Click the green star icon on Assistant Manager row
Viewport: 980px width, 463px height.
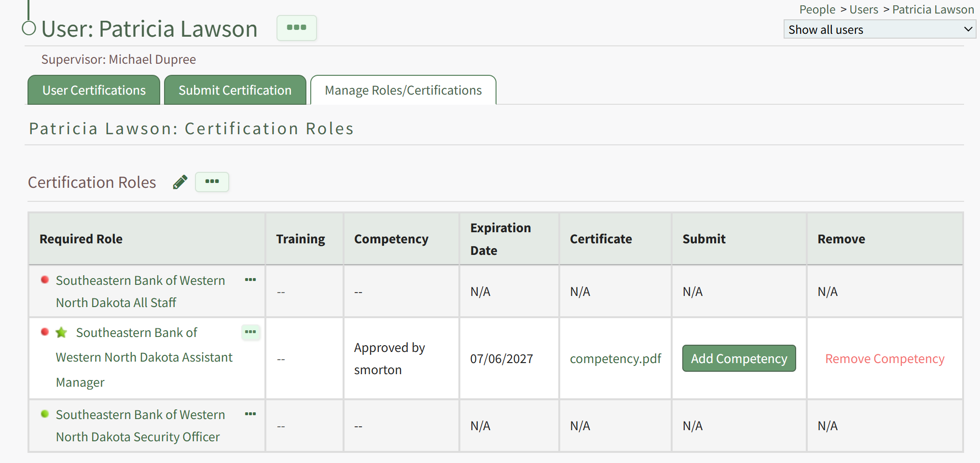tap(61, 332)
